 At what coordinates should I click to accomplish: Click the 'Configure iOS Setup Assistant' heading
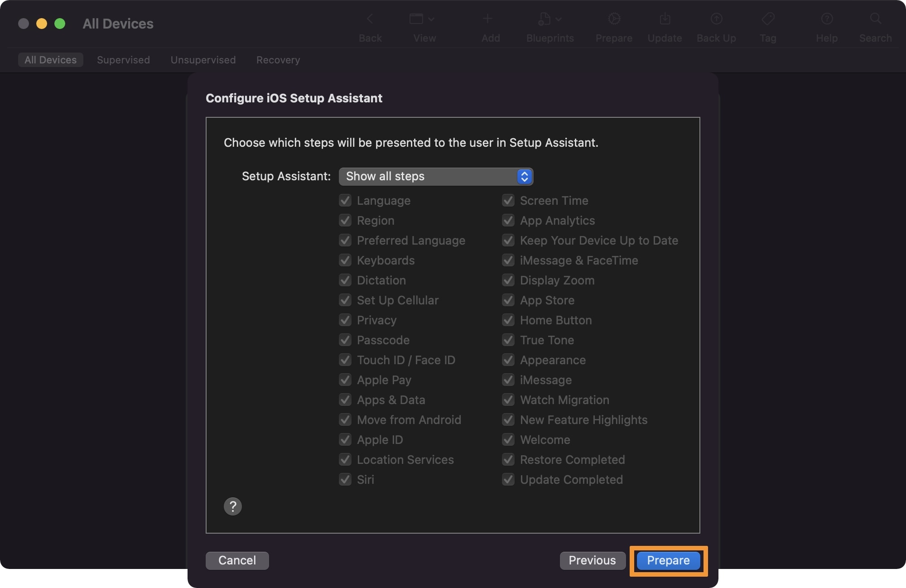pyautogui.click(x=294, y=98)
